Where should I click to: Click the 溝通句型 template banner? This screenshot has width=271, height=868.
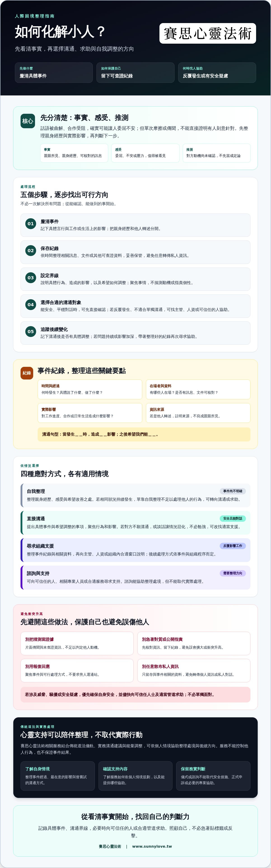pyautogui.click(x=144, y=434)
